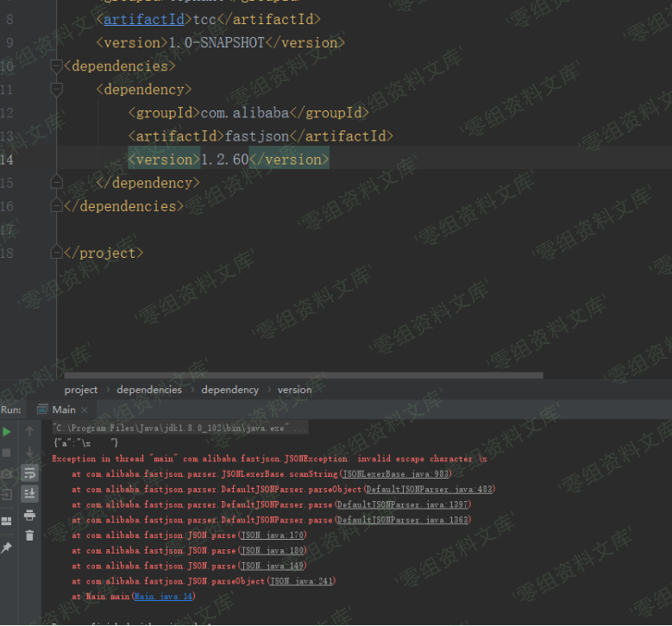The width and height of the screenshot is (672, 626).
Task: Toggle Scroll to End of console
Action: [29, 493]
